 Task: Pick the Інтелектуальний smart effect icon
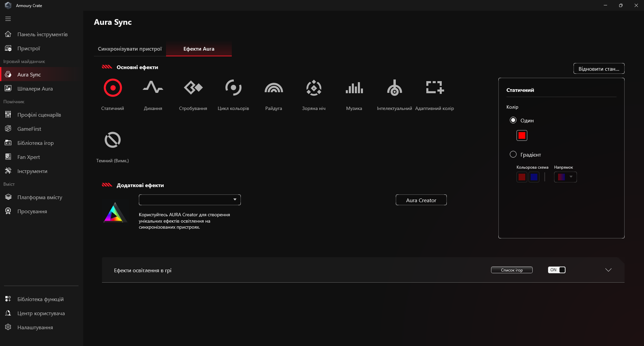point(394,88)
